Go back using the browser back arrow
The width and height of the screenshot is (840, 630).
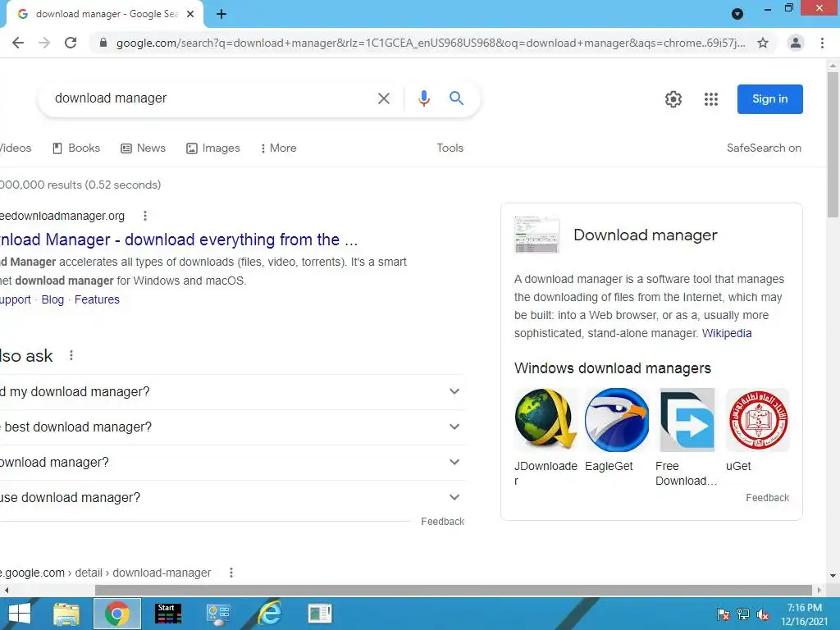pyautogui.click(x=18, y=43)
